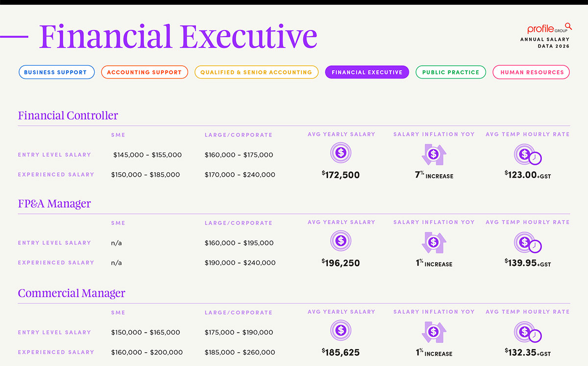Switch to Accounting Support tab
The width and height of the screenshot is (588, 366).
(145, 72)
